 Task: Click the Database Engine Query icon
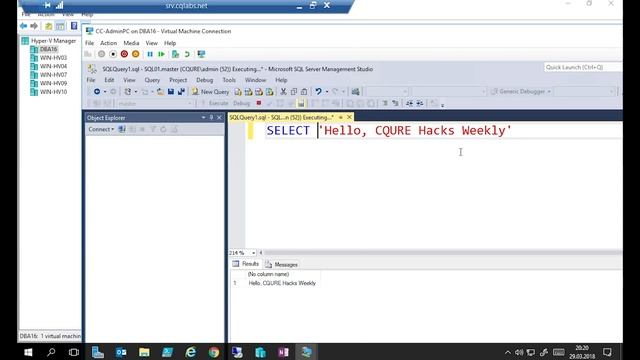pos(238,92)
